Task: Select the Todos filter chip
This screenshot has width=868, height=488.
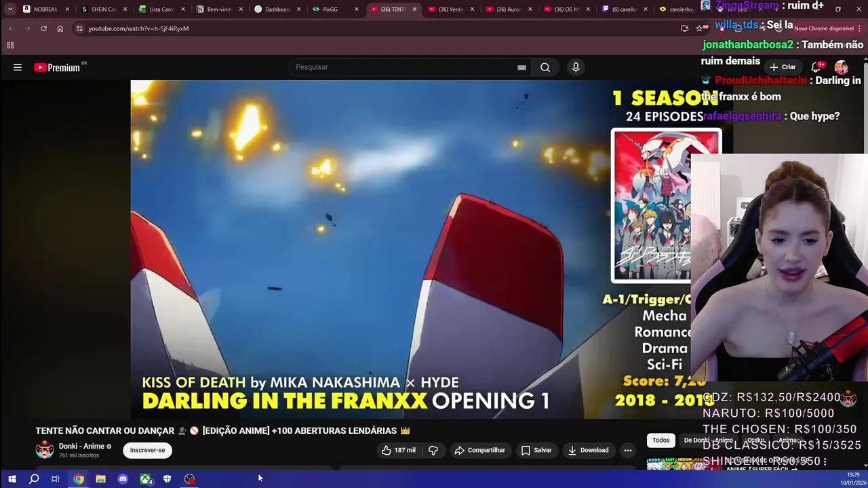Action: coord(660,441)
